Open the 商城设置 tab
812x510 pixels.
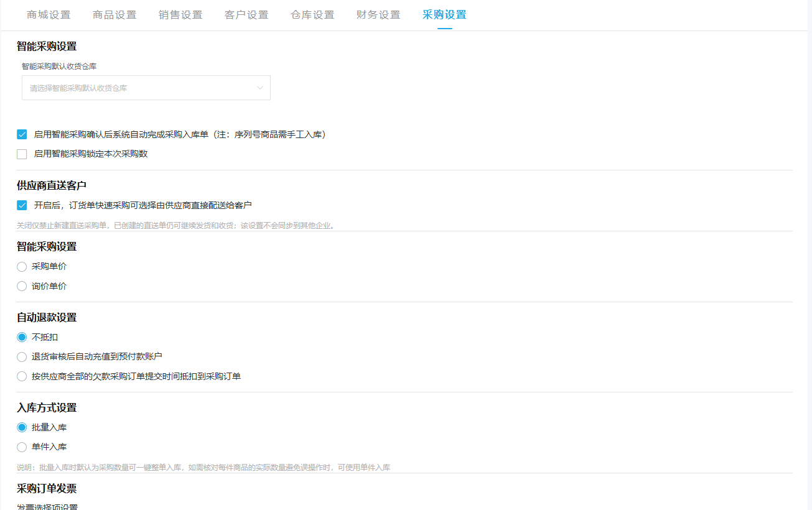pyautogui.click(x=49, y=15)
